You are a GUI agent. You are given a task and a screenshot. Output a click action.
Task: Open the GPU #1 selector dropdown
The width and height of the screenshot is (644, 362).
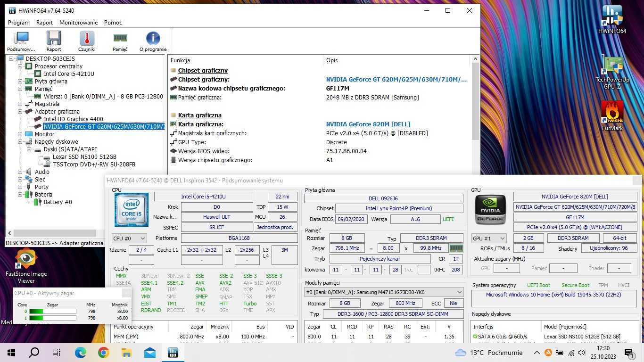coord(489,239)
